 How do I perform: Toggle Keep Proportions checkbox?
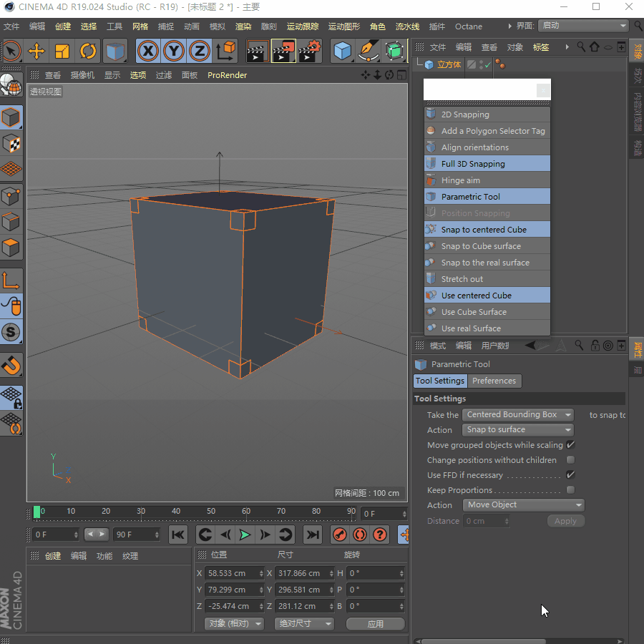570,490
